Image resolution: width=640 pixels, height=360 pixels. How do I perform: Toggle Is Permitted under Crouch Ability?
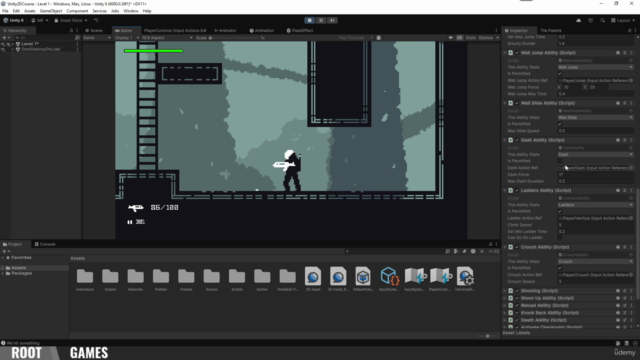560,268
